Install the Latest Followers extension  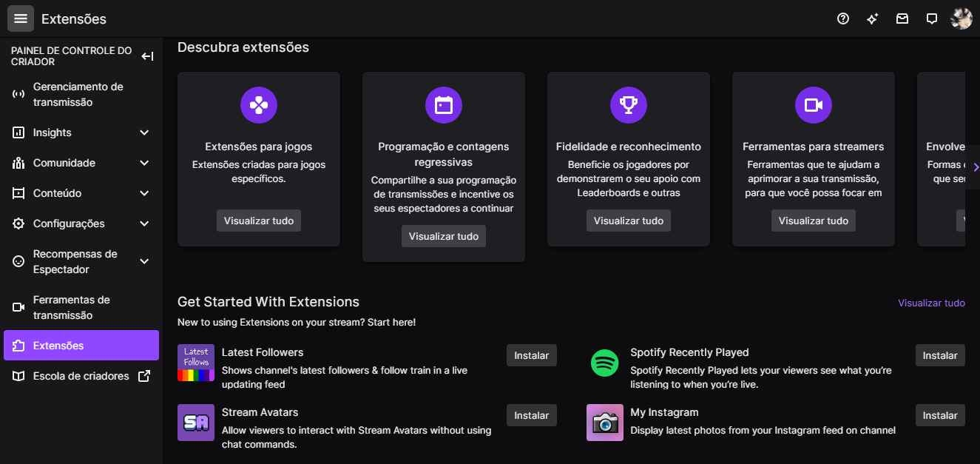pyautogui.click(x=531, y=355)
